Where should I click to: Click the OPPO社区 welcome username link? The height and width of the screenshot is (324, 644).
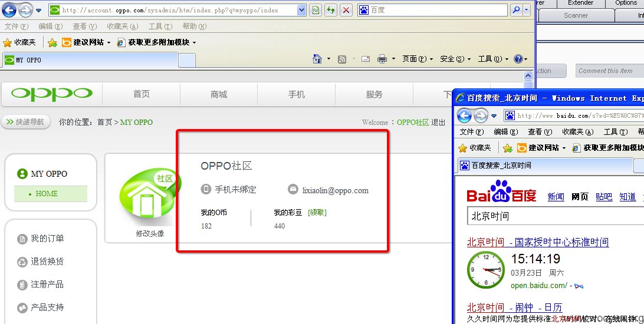(413, 122)
